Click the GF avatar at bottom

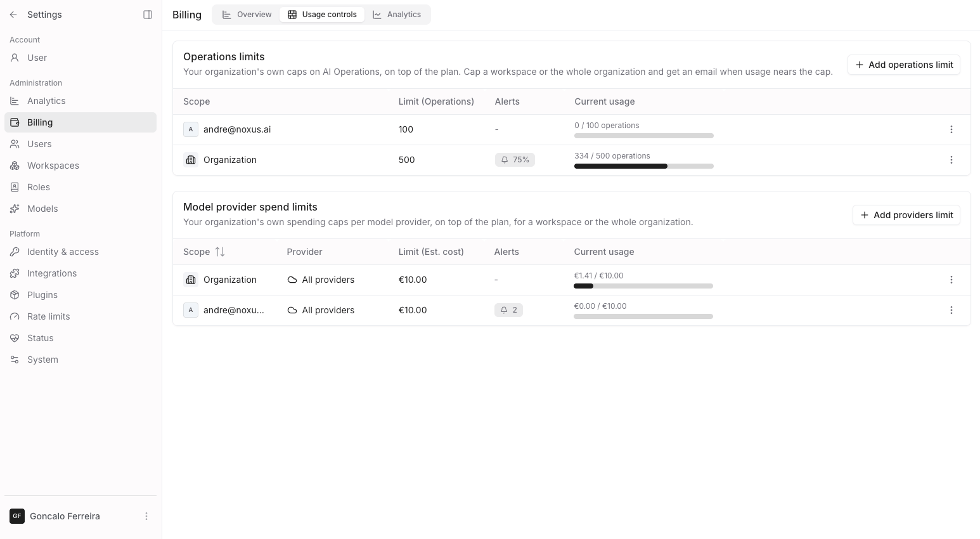(x=17, y=516)
